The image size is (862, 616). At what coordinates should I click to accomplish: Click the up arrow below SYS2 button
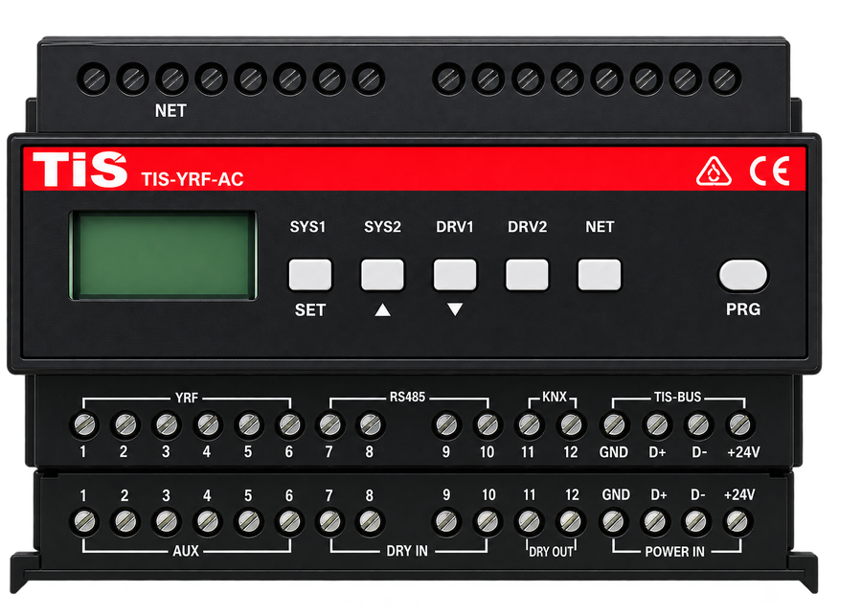[382, 310]
